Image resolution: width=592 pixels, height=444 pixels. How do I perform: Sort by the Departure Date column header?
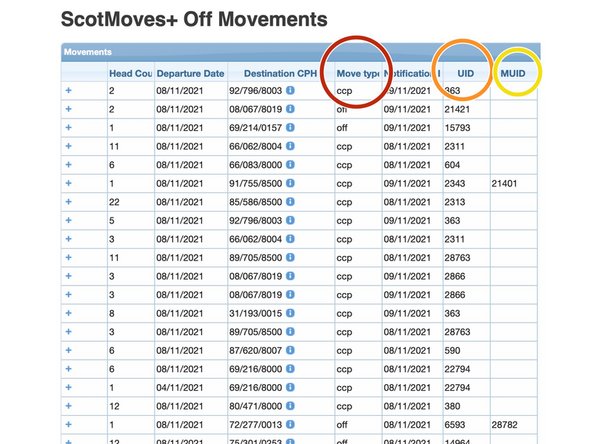click(190, 73)
